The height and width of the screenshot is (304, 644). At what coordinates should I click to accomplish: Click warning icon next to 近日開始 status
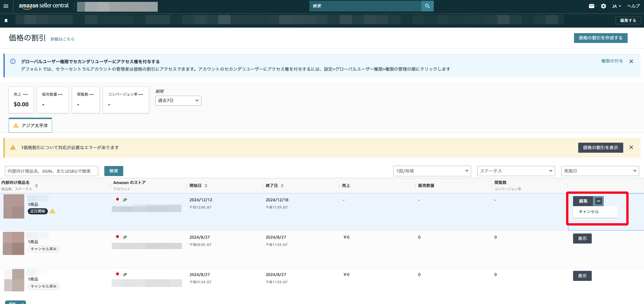(52, 211)
